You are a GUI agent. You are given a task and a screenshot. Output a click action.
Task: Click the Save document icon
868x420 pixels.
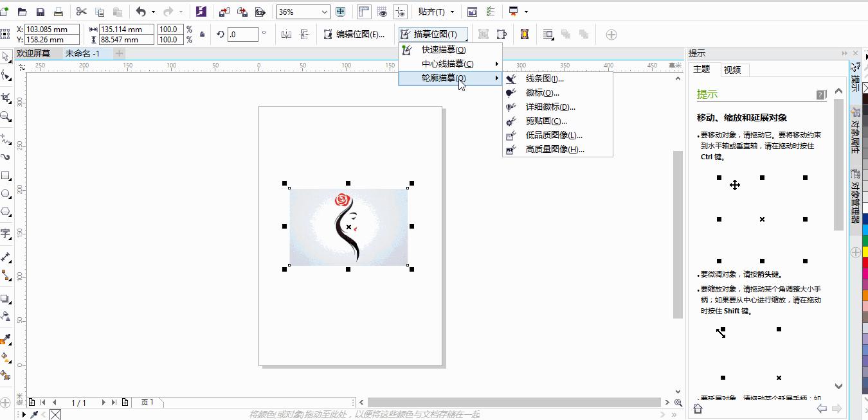pos(41,11)
